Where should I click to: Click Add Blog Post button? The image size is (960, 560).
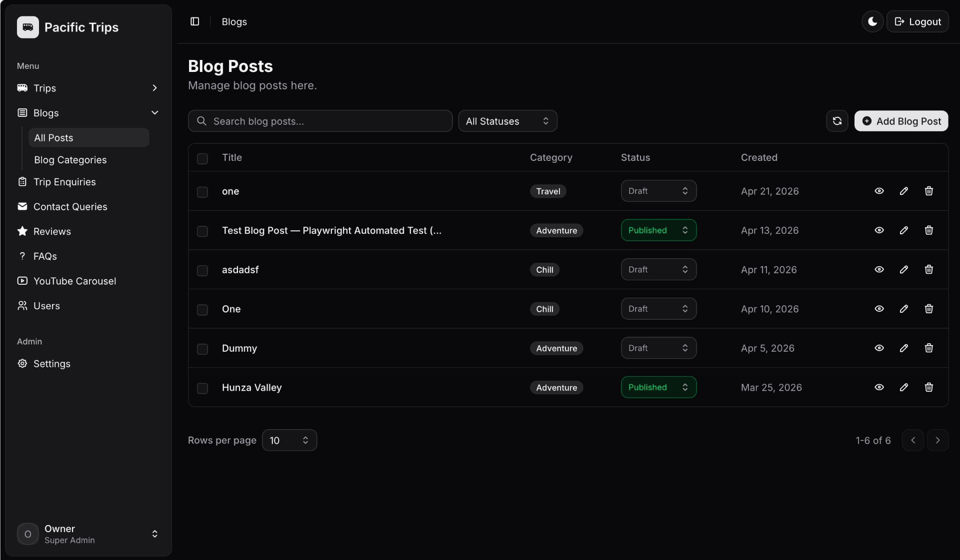(x=901, y=121)
